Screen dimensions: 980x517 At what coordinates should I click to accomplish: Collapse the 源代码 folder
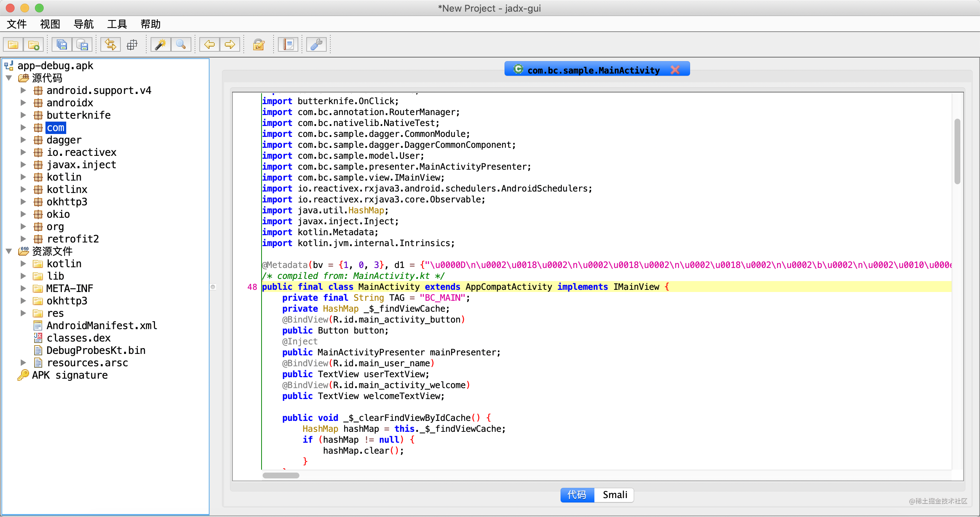click(x=9, y=78)
